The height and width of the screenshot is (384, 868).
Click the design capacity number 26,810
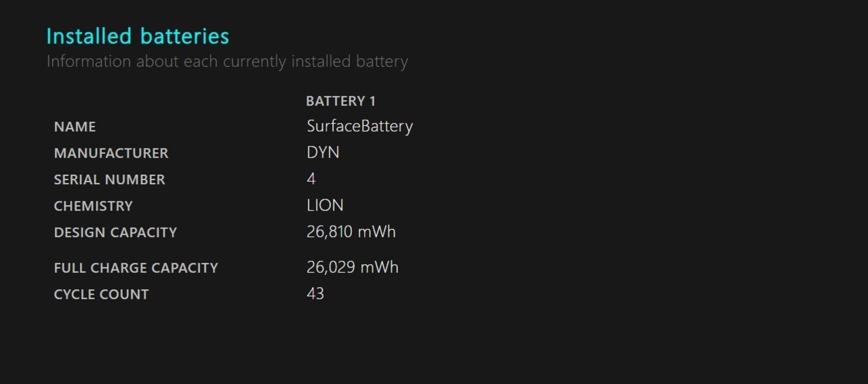click(329, 232)
